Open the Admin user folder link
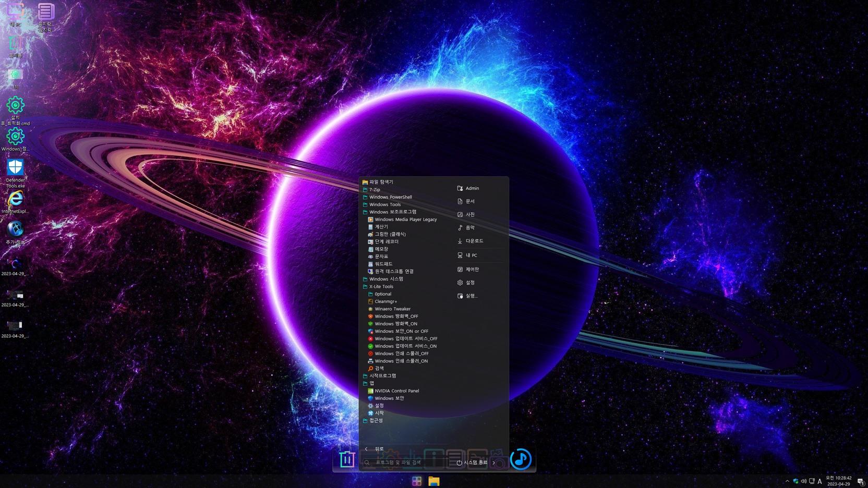868x488 pixels. (x=468, y=188)
